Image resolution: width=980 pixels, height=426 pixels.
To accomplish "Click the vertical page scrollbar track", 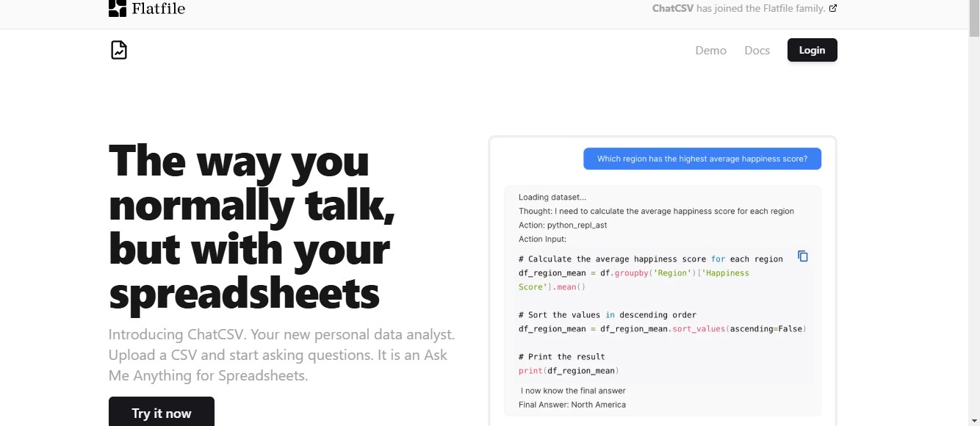I will (x=974, y=220).
